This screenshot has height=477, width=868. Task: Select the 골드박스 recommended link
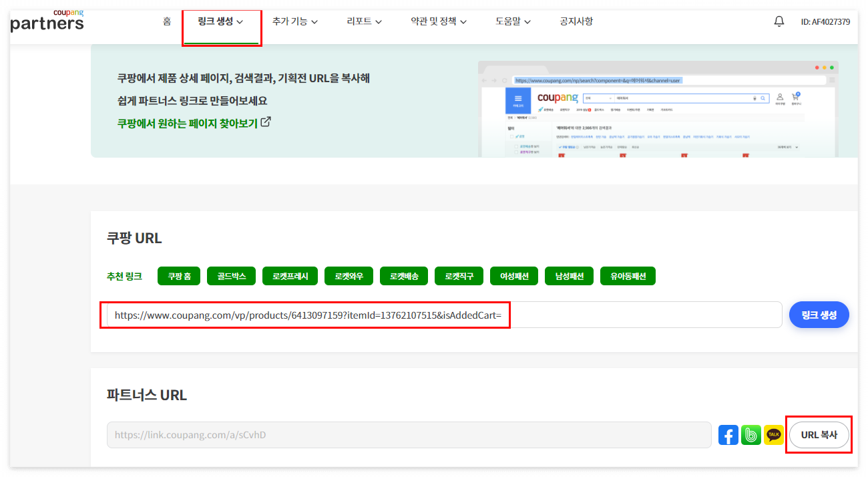pyautogui.click(x=231, y=275)
